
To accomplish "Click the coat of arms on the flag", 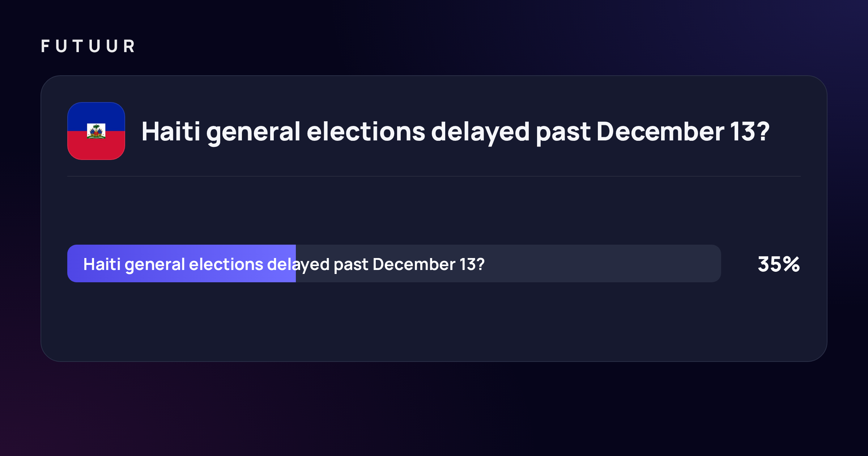I will 96,131.
